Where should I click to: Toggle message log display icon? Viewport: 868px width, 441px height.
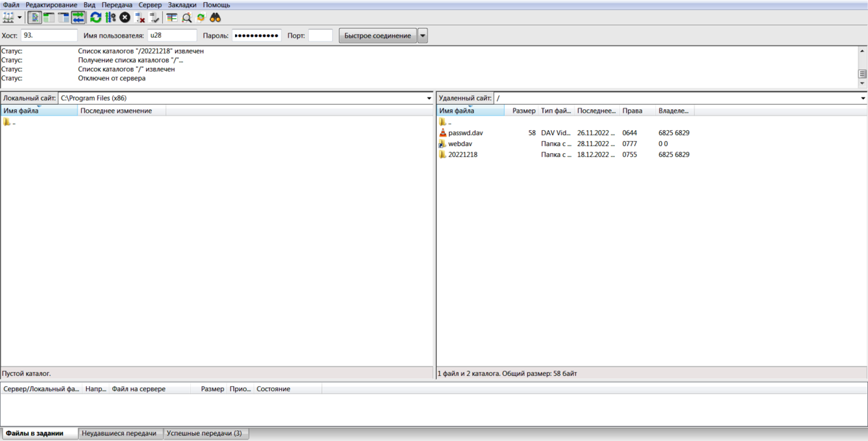coord(35,17)
